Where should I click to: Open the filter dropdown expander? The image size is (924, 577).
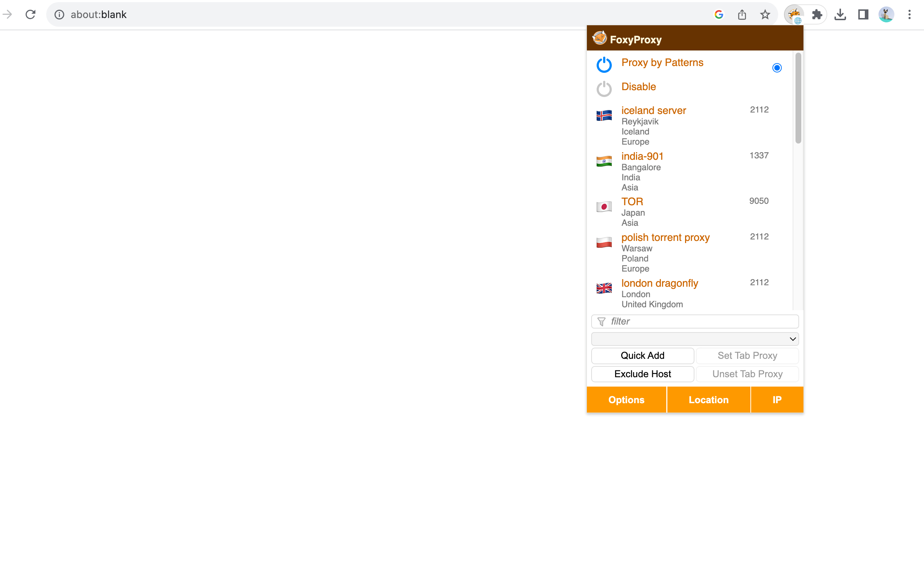coord(792,339)
